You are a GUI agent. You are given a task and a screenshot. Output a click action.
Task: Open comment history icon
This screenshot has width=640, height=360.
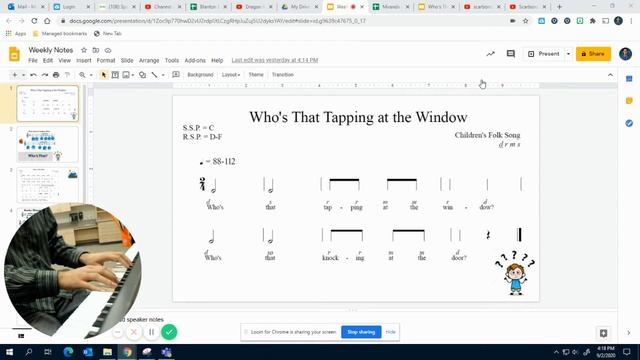[x=511, y=54]
